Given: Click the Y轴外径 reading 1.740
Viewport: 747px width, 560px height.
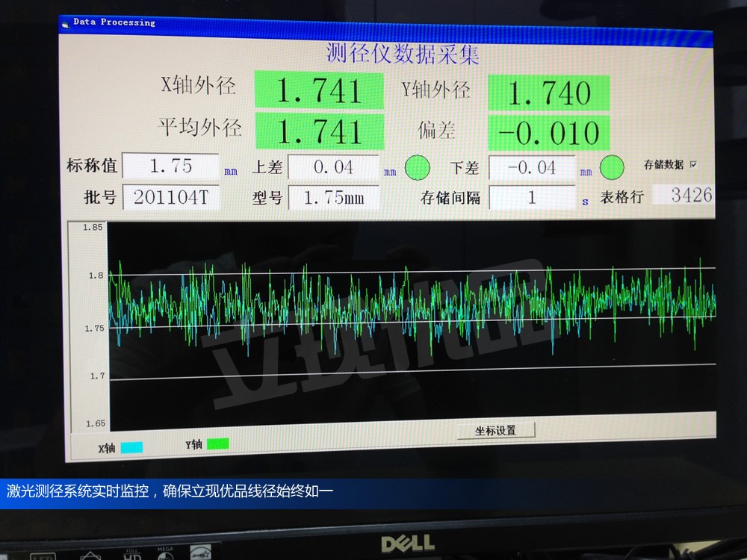Looking at the screenshot, I should [549, 93].
